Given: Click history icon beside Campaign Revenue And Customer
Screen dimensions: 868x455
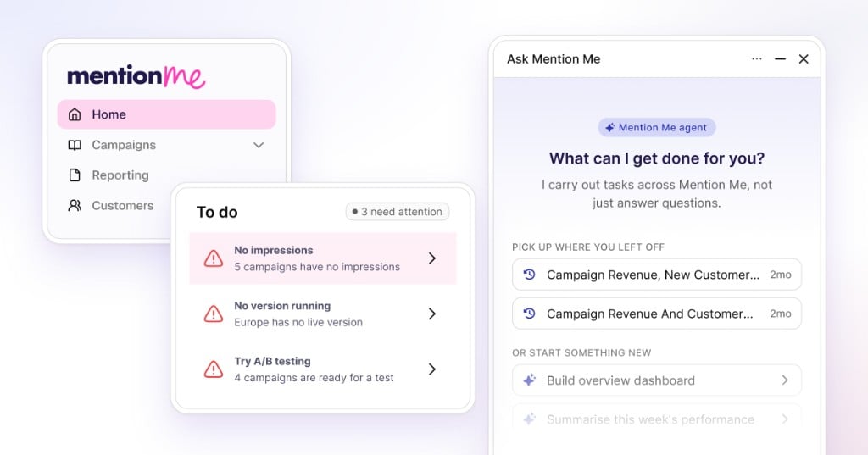Looking at the screenshot, I should (x=530, y=314).
